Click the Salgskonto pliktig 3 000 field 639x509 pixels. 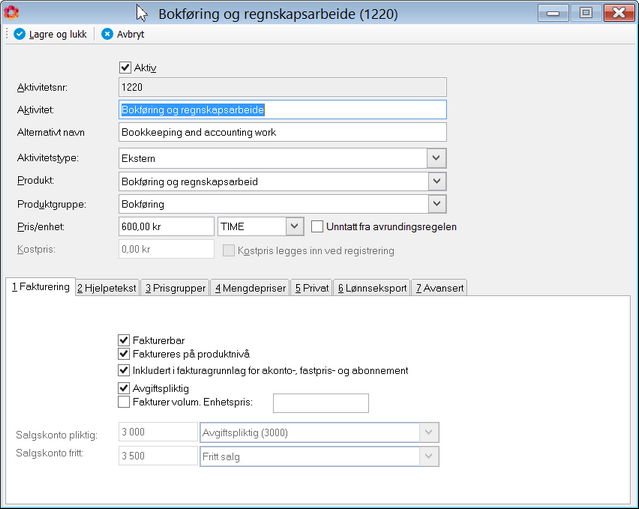click(158, 432)
